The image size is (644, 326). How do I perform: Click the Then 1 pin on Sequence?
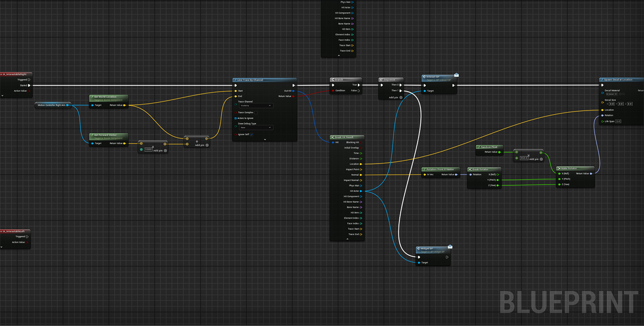pos(401,91)
